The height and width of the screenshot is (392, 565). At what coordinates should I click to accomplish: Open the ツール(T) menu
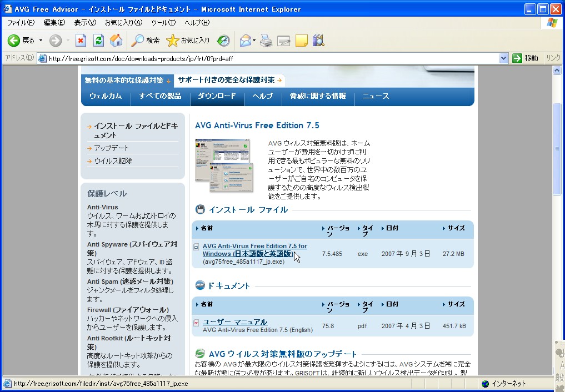pyautogui.click(x=163, y=23)
